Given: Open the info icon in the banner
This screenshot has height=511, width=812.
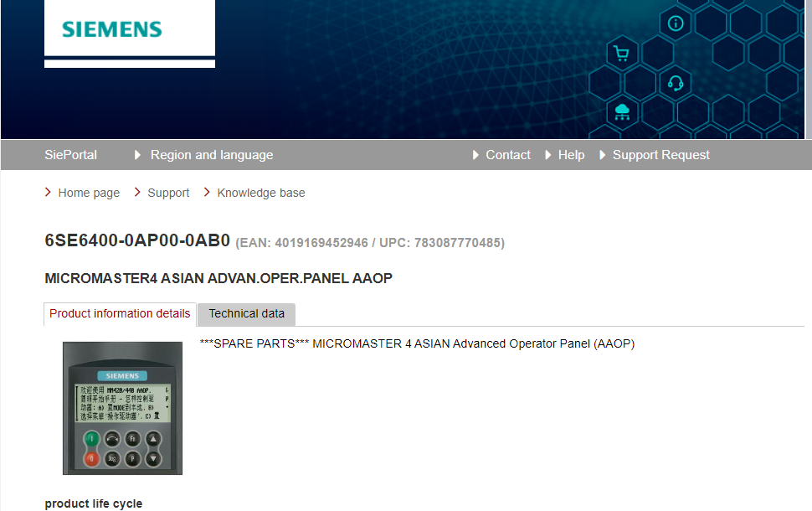Looking at the screenshot, I should (x=676, y=23).
